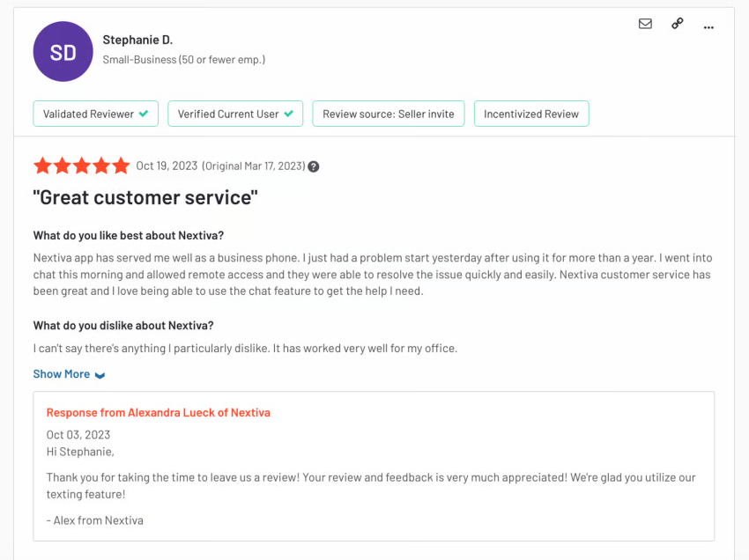
Task: Open the "Great customer service" review title
Action: point(145,197)
